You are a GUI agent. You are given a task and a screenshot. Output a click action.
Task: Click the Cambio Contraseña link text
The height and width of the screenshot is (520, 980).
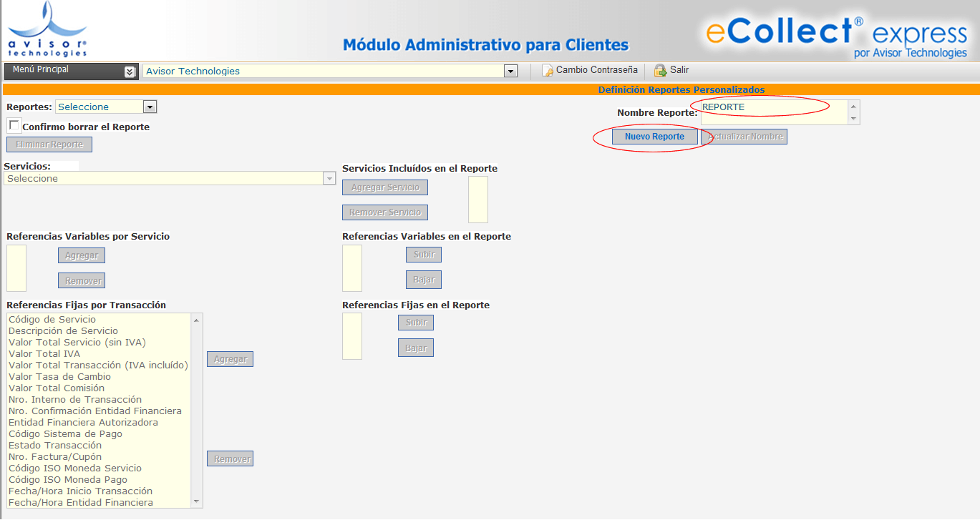coord(597,70)
